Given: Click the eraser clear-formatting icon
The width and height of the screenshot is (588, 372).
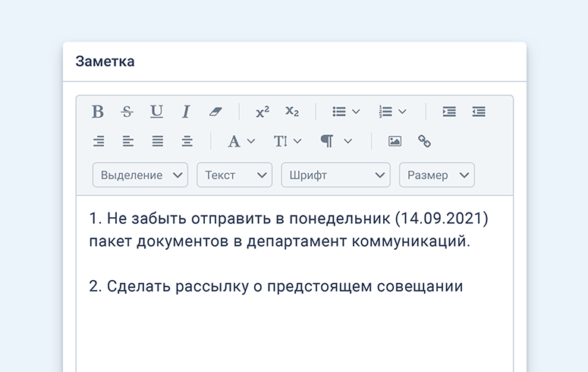Looking at the screenshot, I should [x=215, y=112].
